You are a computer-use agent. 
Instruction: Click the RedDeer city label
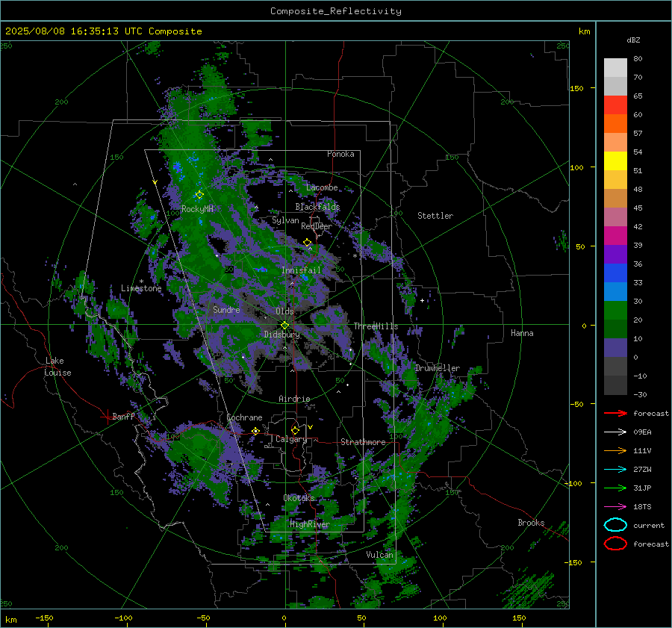(317, 226)
